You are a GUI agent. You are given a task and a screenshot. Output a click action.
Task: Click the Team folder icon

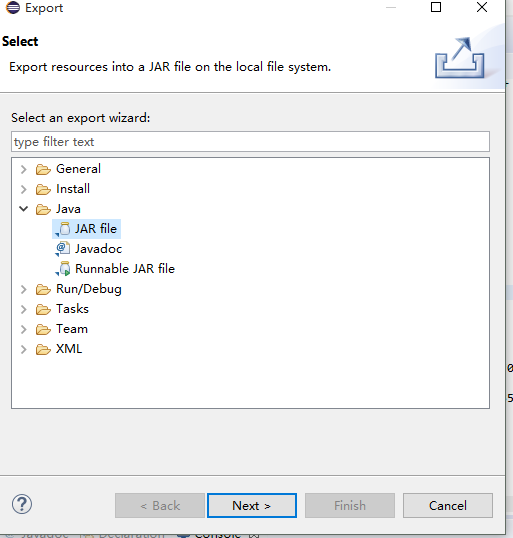click(x=43, y=329)
